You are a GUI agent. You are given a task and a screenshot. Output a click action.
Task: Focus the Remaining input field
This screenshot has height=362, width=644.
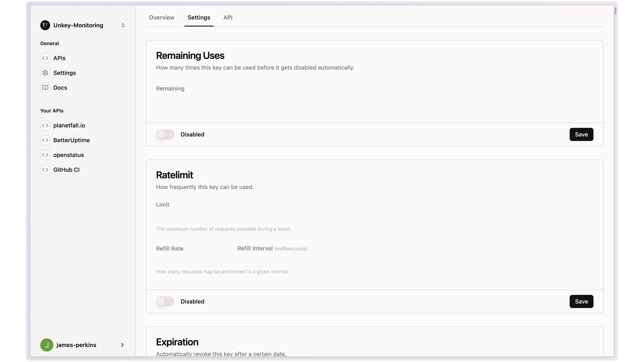[193, 101]
